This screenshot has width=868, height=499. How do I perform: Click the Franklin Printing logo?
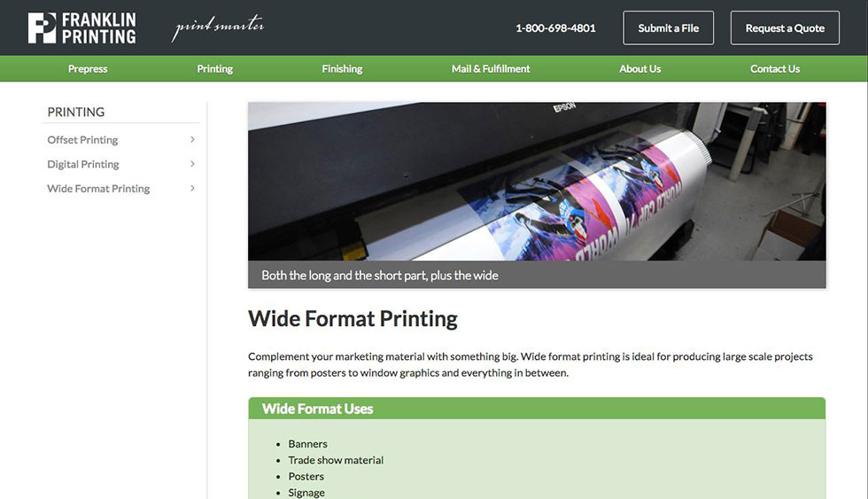(x=81, y=27)
